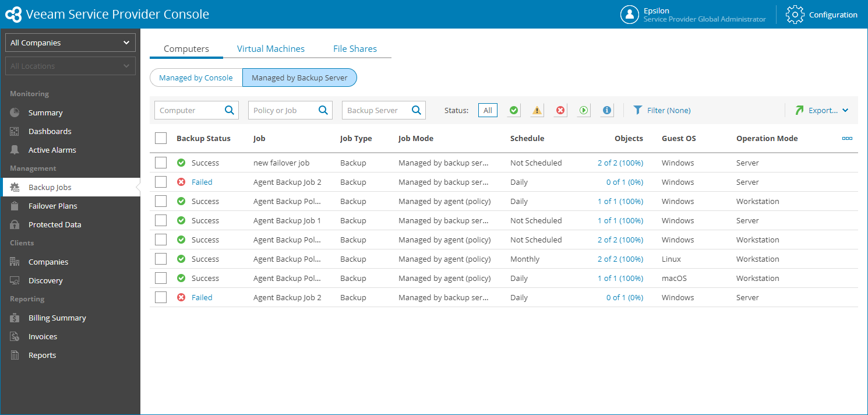Switch to the Virtual Machines tab
This screenshot has height=415, width=868.
pos(271,49)
